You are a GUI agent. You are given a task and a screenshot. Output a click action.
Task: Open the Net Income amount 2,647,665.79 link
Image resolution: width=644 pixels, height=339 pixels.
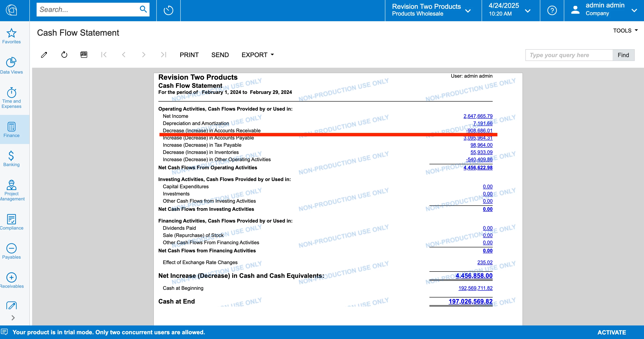coord(478,116)
